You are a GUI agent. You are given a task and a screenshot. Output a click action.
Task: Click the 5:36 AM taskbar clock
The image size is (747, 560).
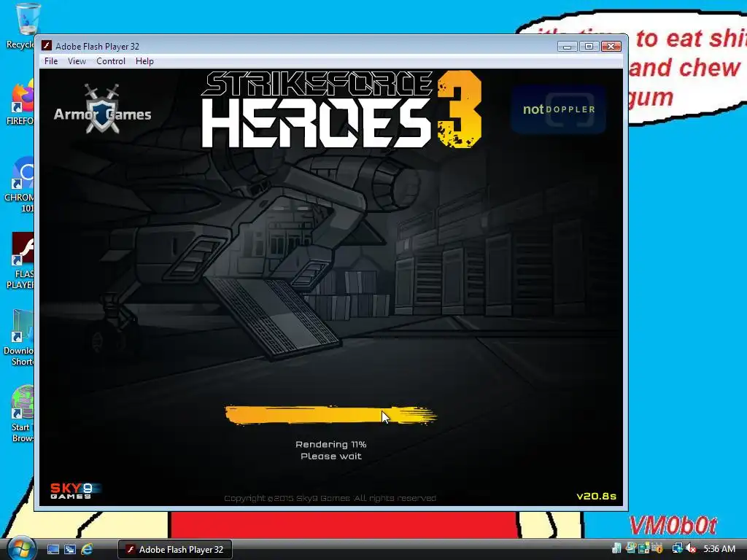point(719,549)
